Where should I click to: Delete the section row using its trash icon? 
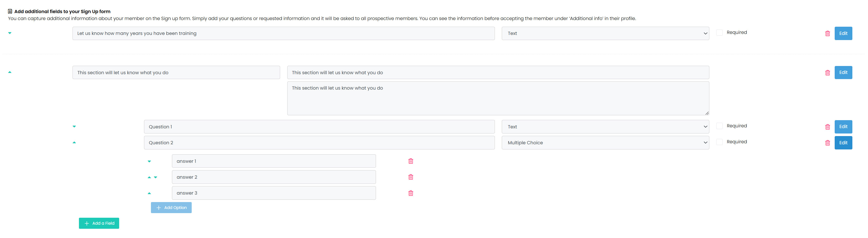[827, 73]
